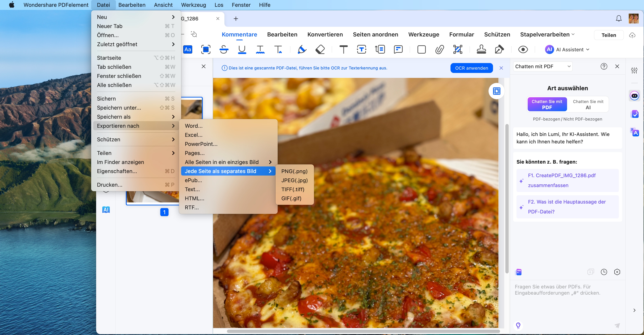
Task: Toggle the hide comments eye icon
Action: click(523, 49)
